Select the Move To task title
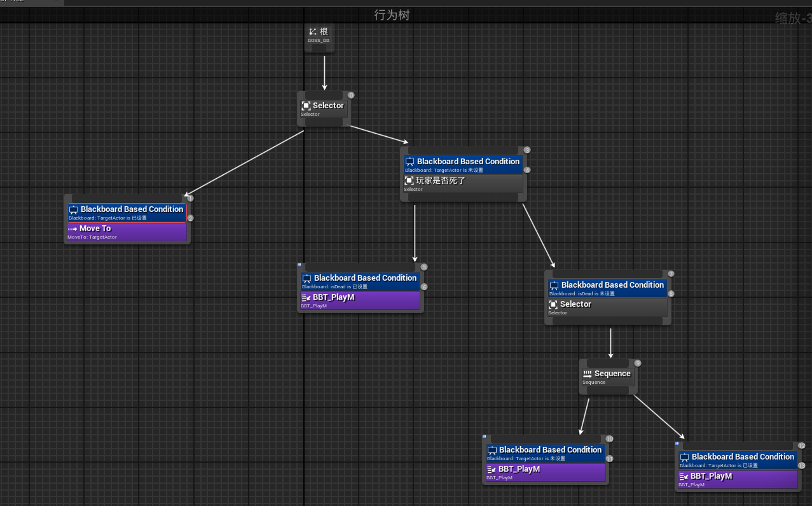The image size is (812, 506). click(95, 228)
